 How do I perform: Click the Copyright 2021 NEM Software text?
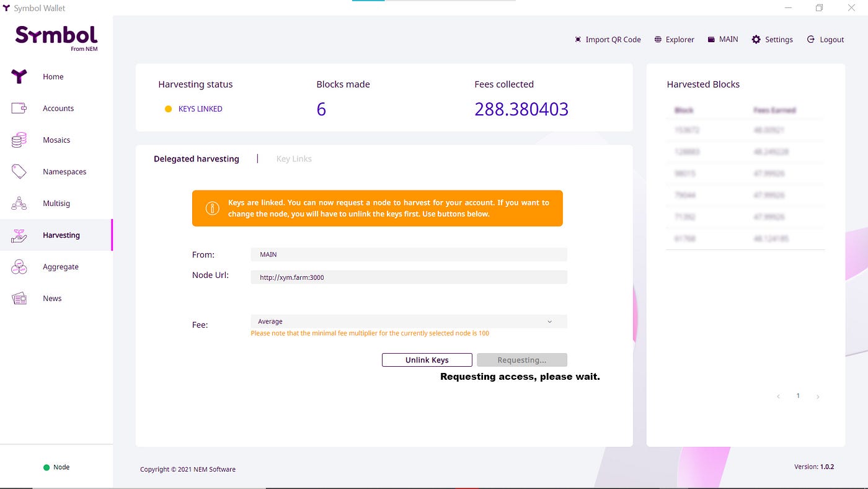pos(188,469)
